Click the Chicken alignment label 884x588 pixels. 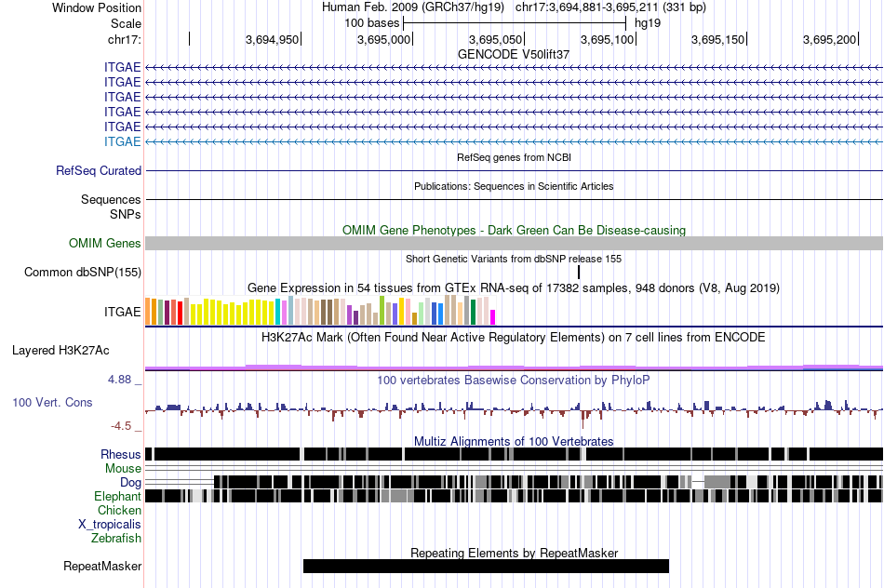(x=119, y=510)
